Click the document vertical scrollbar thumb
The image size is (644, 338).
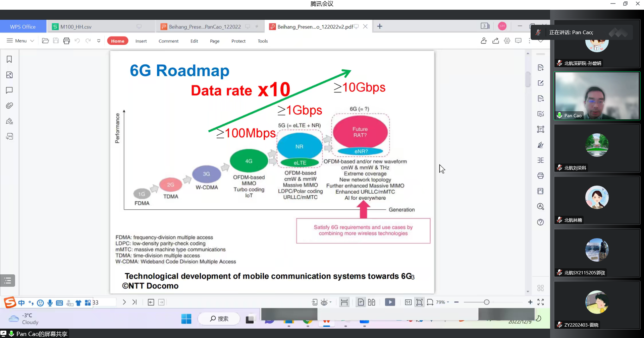(528, 79)
